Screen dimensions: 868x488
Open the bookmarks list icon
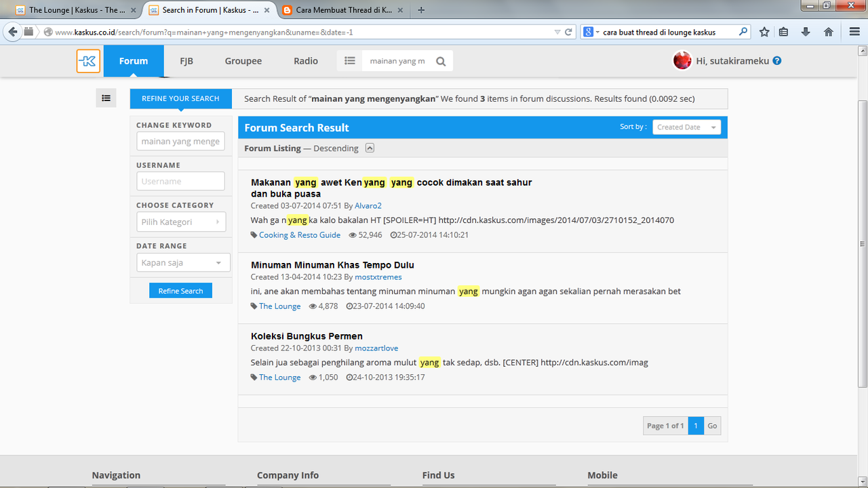784,32
